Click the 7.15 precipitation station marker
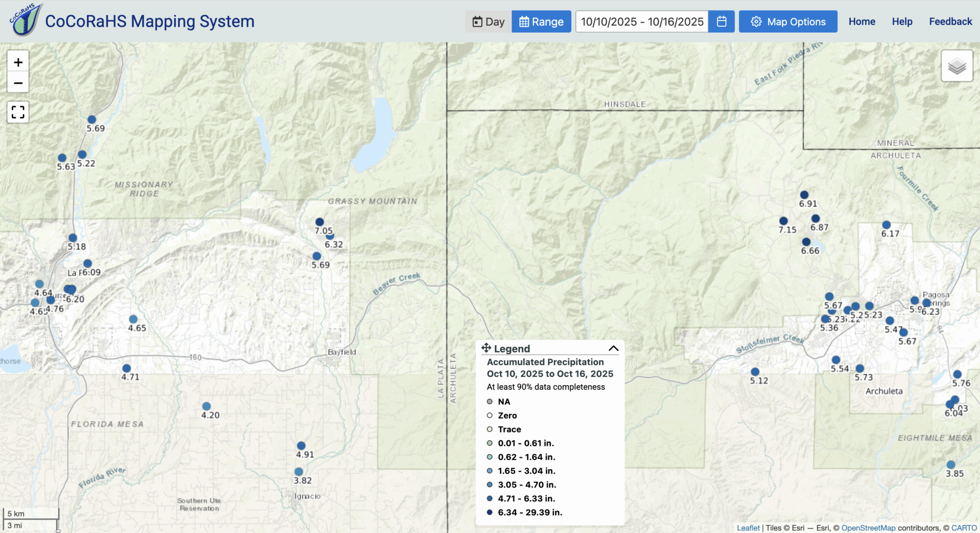The height and width of the screenshot is (533, 980). (783, 221)
